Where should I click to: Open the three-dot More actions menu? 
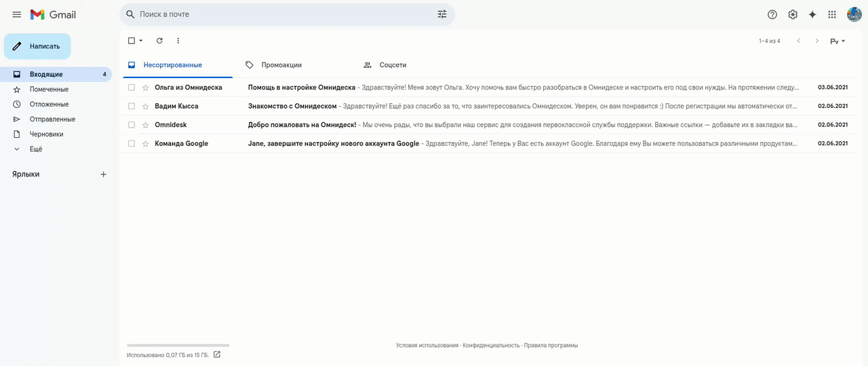178,41
